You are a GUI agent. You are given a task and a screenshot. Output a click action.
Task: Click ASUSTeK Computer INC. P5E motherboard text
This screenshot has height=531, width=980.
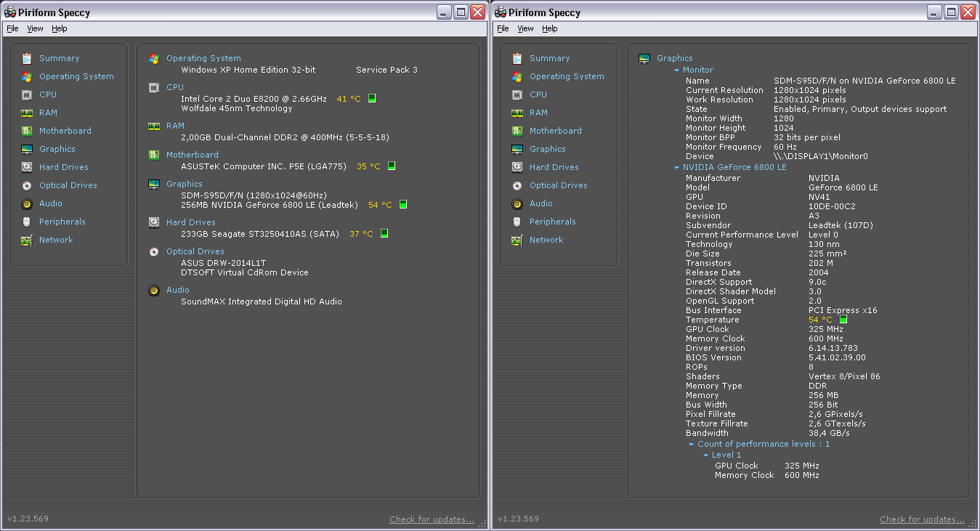(x=264, y=166)
